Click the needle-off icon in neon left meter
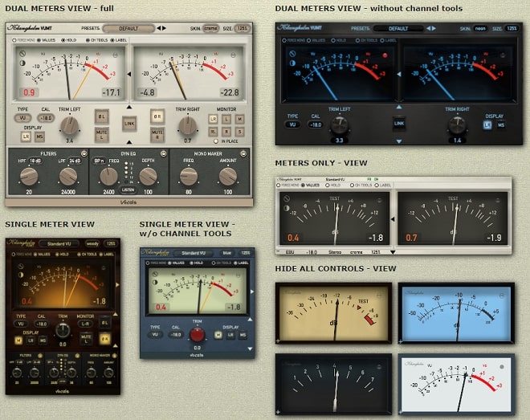 click(292, 53)
